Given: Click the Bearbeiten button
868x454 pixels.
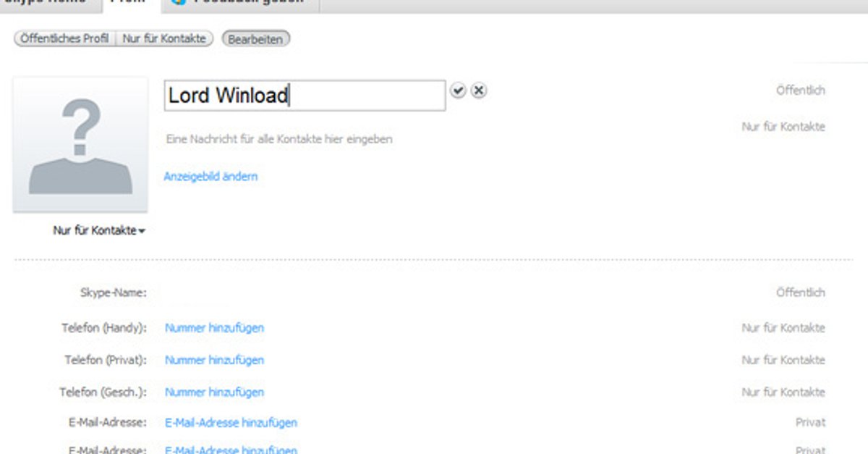Looking at the screenshot, I should (255, 39).
